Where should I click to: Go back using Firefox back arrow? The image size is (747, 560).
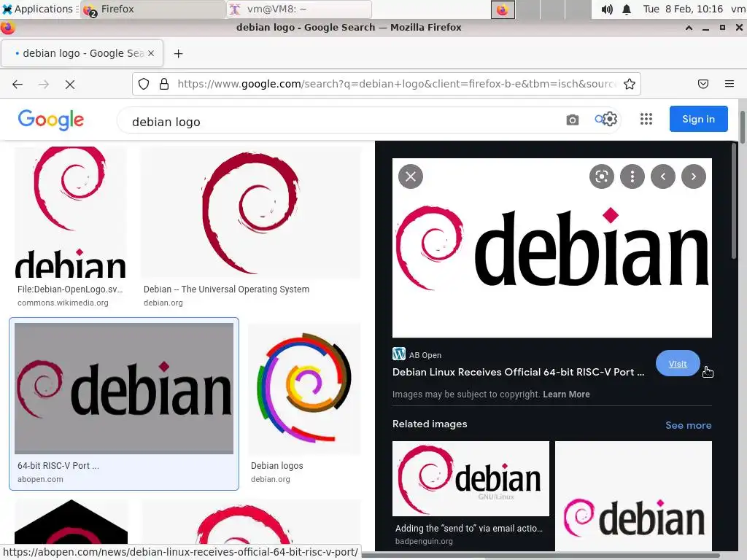18,85
